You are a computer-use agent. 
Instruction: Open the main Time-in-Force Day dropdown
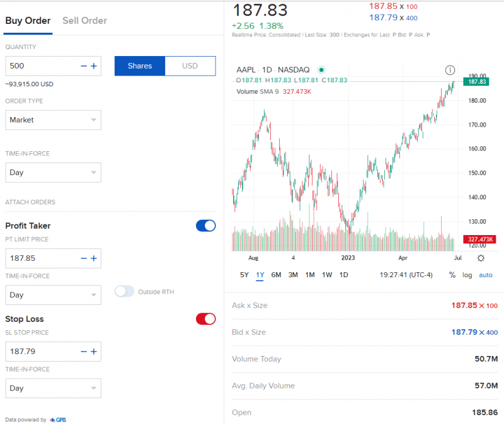point(54,173)
